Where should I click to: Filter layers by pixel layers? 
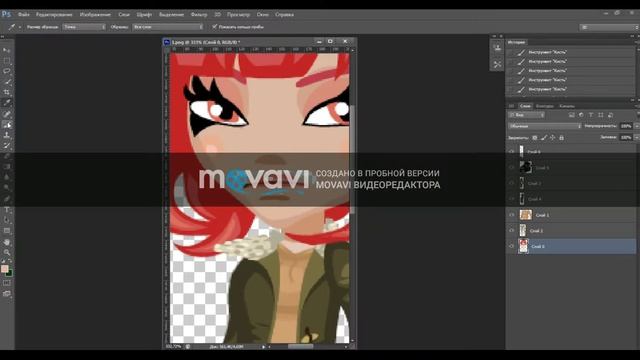(x=571, y=115)
